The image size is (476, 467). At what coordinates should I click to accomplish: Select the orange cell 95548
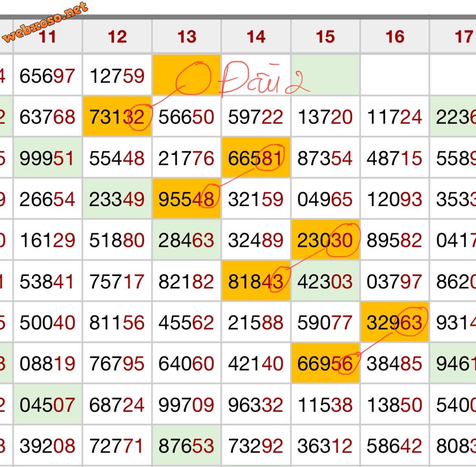[x=187, y=199]
